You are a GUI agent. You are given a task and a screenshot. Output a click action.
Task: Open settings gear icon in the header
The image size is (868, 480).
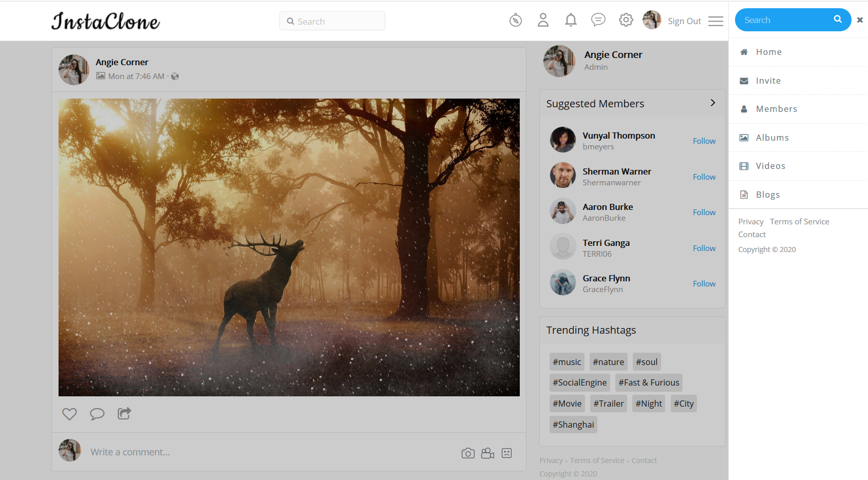coord(626,21)
